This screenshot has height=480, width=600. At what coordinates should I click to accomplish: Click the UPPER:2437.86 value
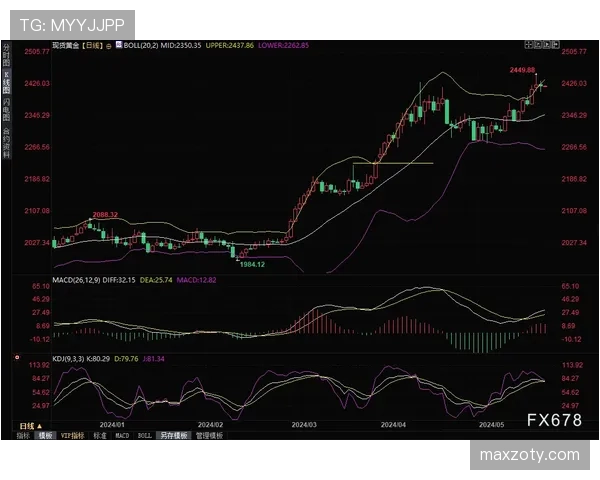click(230, 45)
